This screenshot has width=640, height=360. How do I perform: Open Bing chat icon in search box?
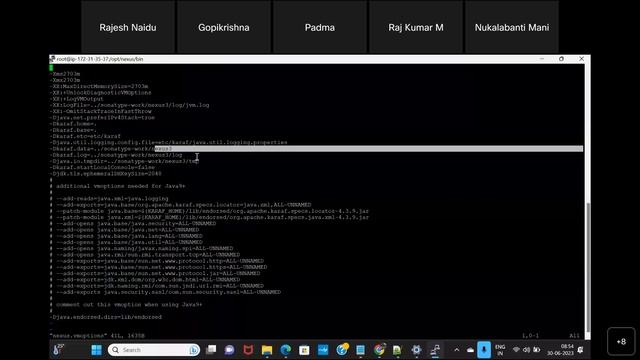pos(194,350)
